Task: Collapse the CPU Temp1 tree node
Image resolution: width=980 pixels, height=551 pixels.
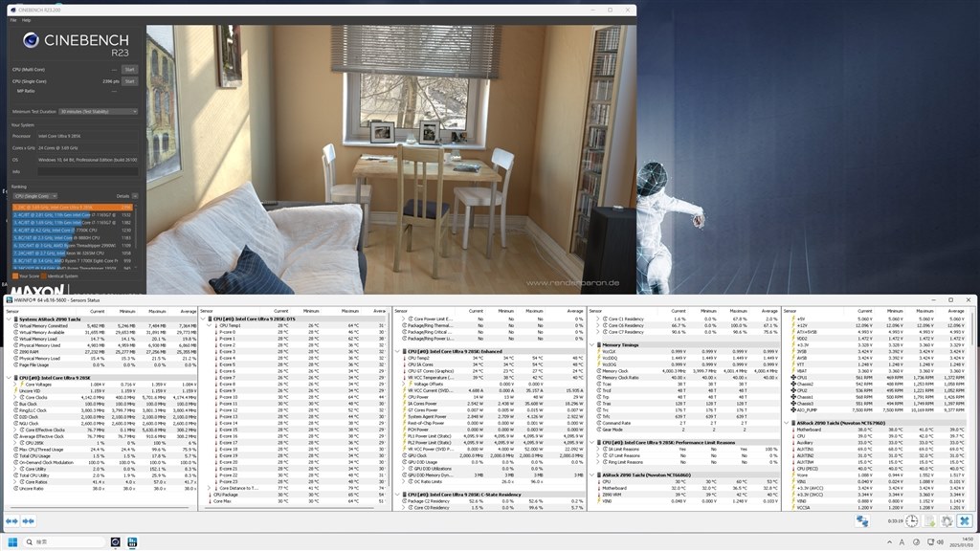Action: point(210,325)
